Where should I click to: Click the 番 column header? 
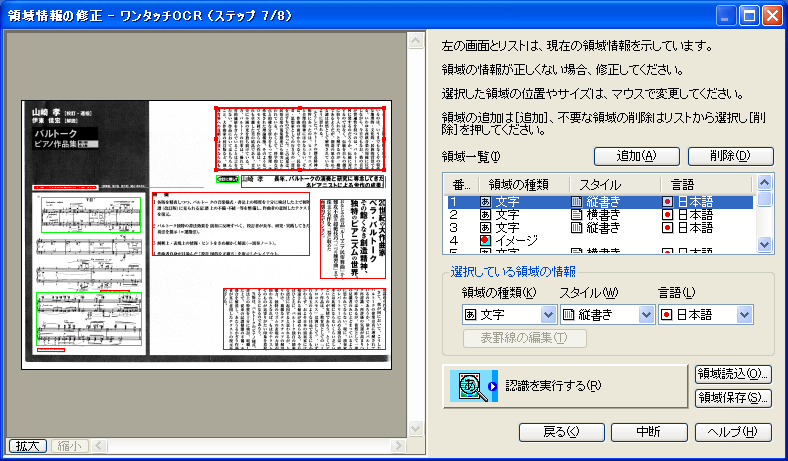click(460, 185)
